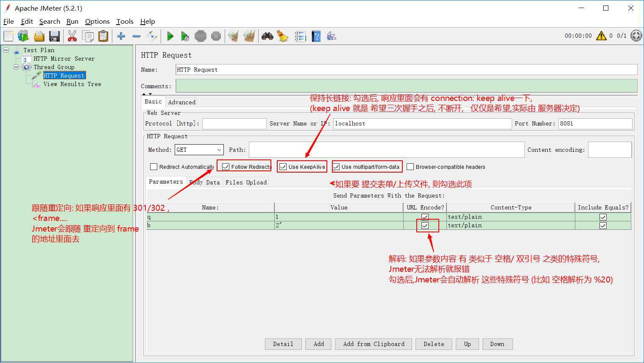Open the Method GET dropdown
644x363 pixels.
tap(199, 150)
